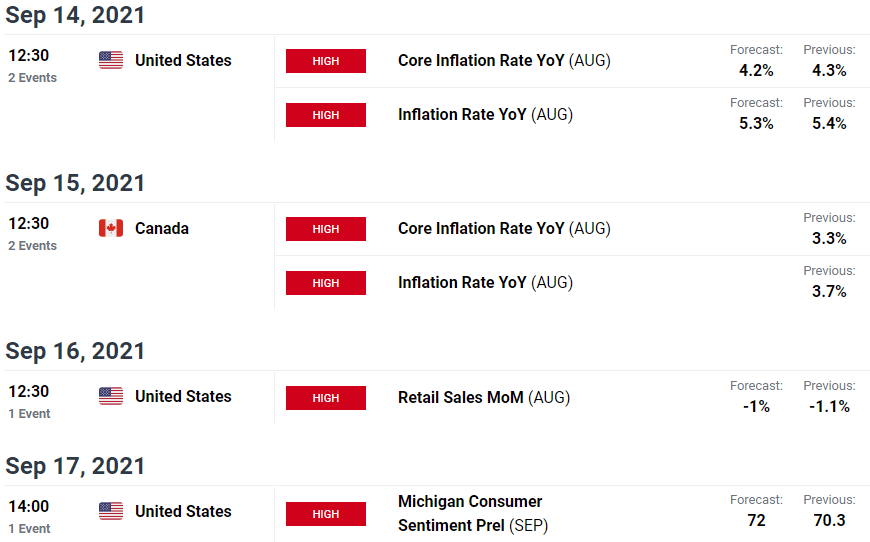870x542 pixels.
Task: Click HIGH badge beside Retail Sales MoM
Action: click(326, 398)
